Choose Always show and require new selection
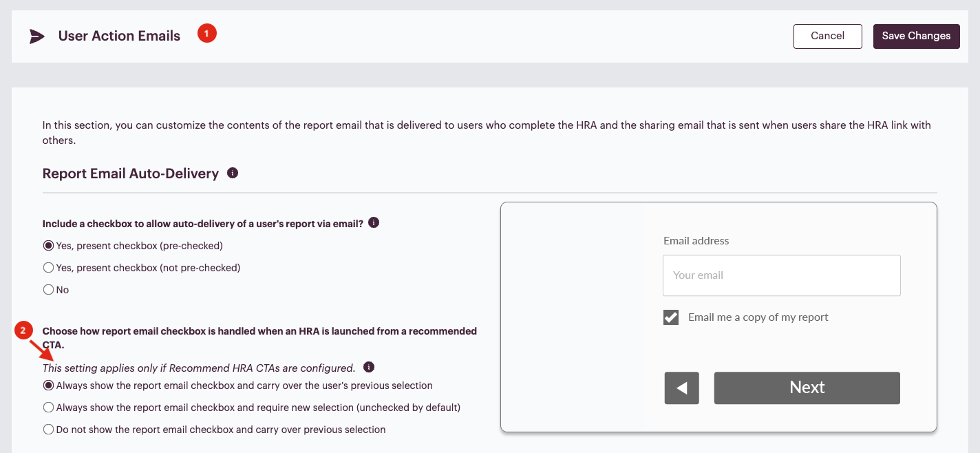 click(48, 408)
